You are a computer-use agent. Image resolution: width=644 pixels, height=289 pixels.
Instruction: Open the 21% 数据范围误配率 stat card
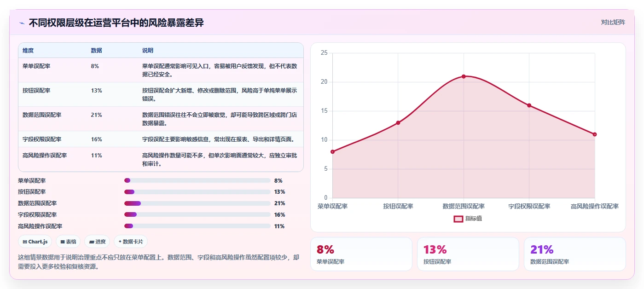tap(575, 254)
